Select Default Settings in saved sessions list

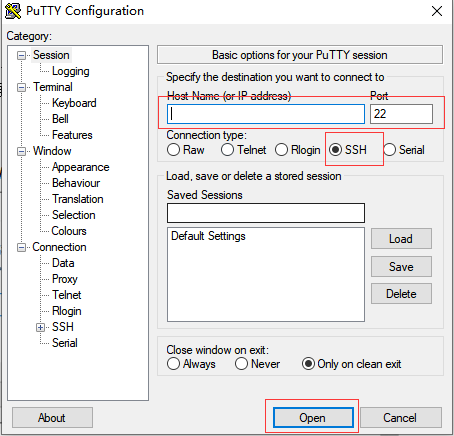pyautogui.click(x=208, y=236)
